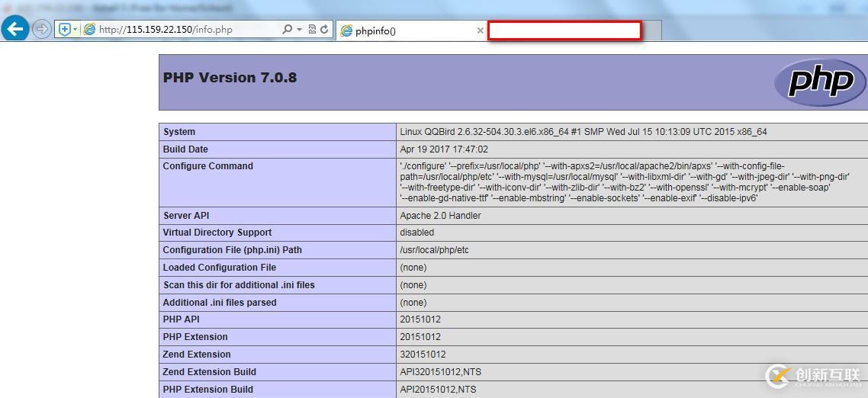Select the 'Loaded Configuration File' label
The width and height of the screenshot is (868, 398).
click(x=219, y=268)
